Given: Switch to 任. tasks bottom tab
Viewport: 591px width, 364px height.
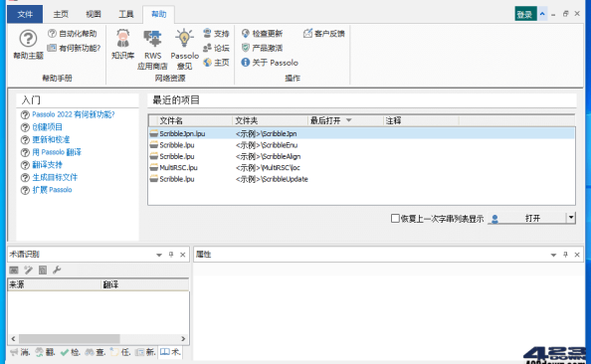Looking at the screenshot, I should pos(120,352).
